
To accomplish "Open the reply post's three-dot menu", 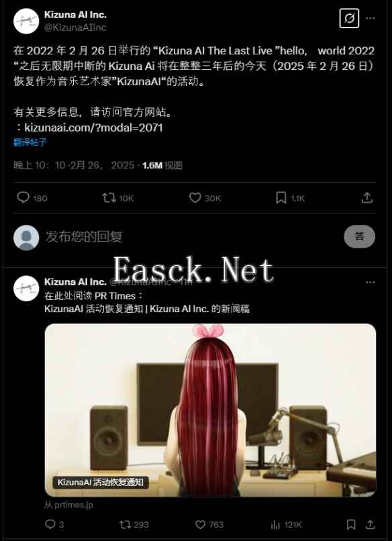I will click(371, 282).
